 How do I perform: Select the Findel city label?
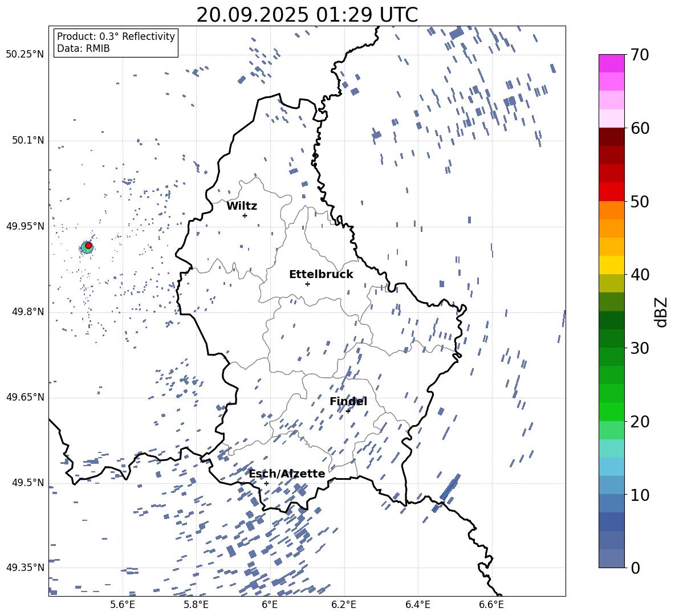tap(348, 401)
